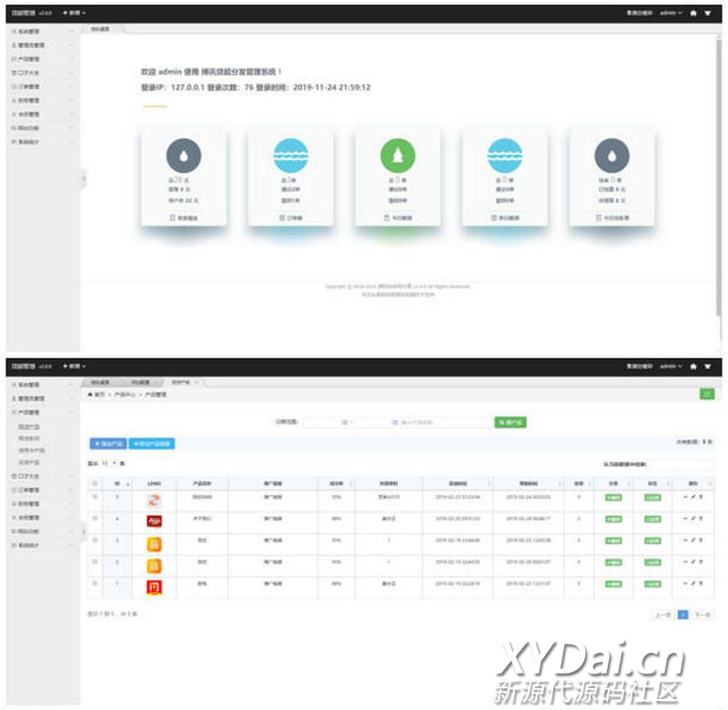Open the 新增 dropdown in the product list top bar
The width and height of the screenshot is (728, 710).
(75, 366)
